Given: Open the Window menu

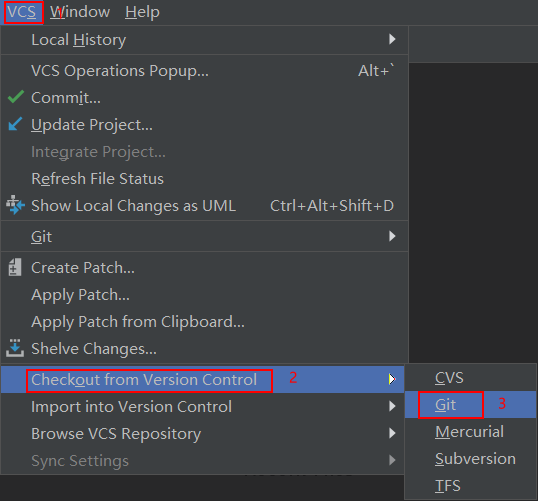Looking at the screenshot, I should click(x=80, y=12).
